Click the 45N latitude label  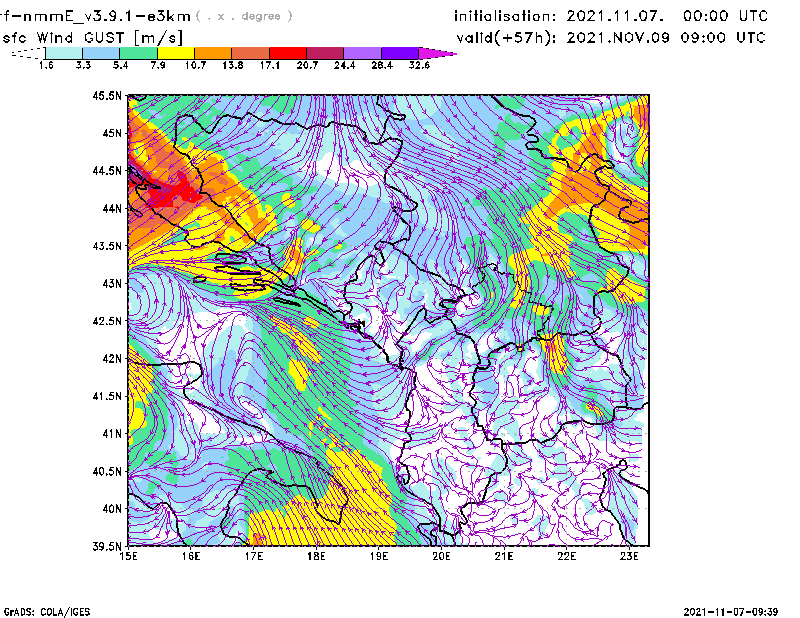(x=112, y=133)
